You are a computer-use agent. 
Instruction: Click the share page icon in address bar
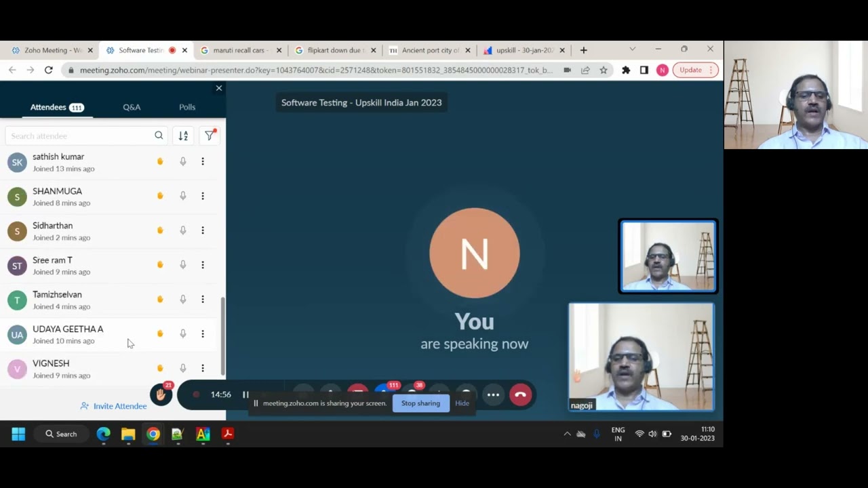585,70
